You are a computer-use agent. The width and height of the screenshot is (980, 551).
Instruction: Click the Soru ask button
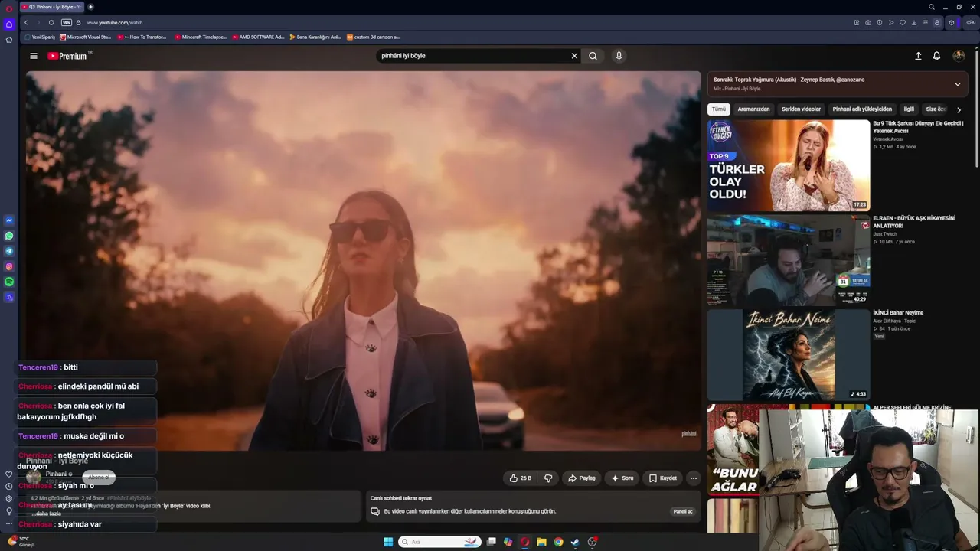[622, 478]
